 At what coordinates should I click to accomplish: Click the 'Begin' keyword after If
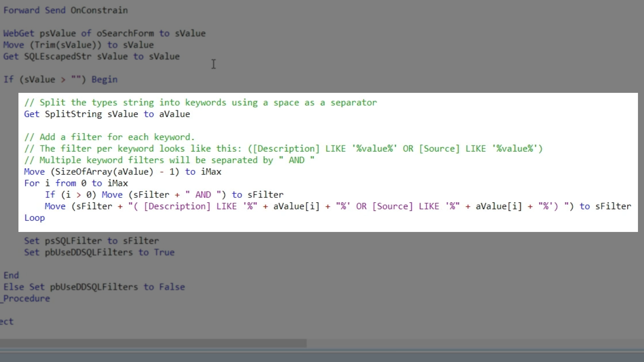click(x=104, y=80)
